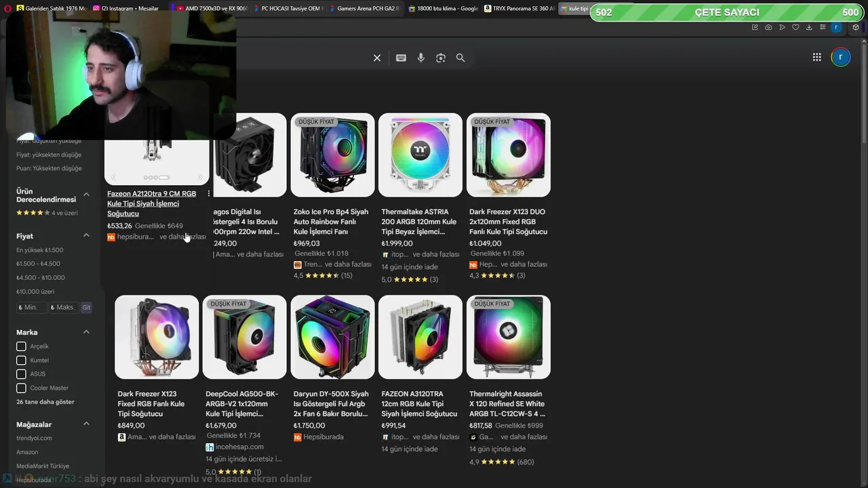Screen dimensions: 868x488
Task: Click the Min. price input field
Action: [32, 308]
